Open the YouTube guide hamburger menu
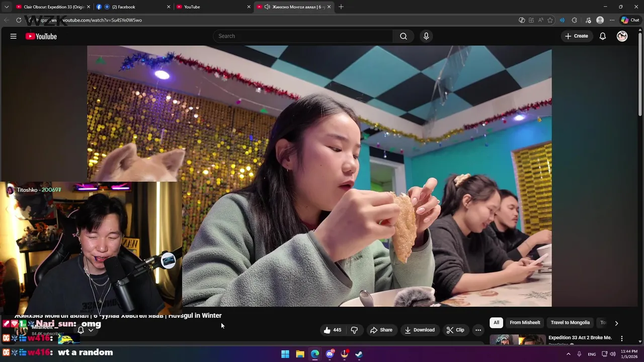The image size is (644, 362). (14, 36)
